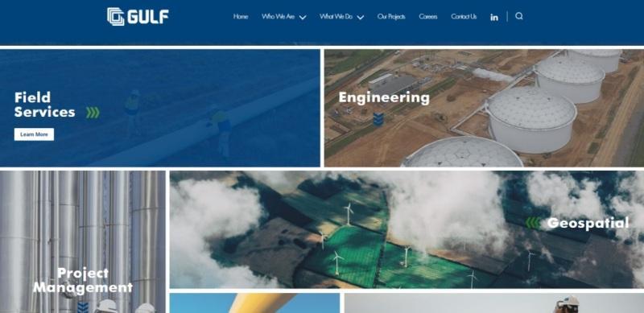
Task: Open search with the magnifier icon
Action: (x=519, y=16)
